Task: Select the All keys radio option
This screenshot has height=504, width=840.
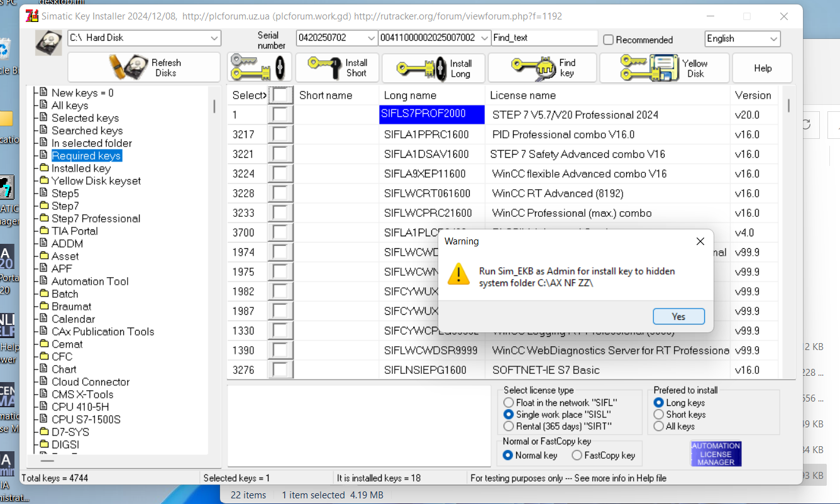Action: (659, 426)
